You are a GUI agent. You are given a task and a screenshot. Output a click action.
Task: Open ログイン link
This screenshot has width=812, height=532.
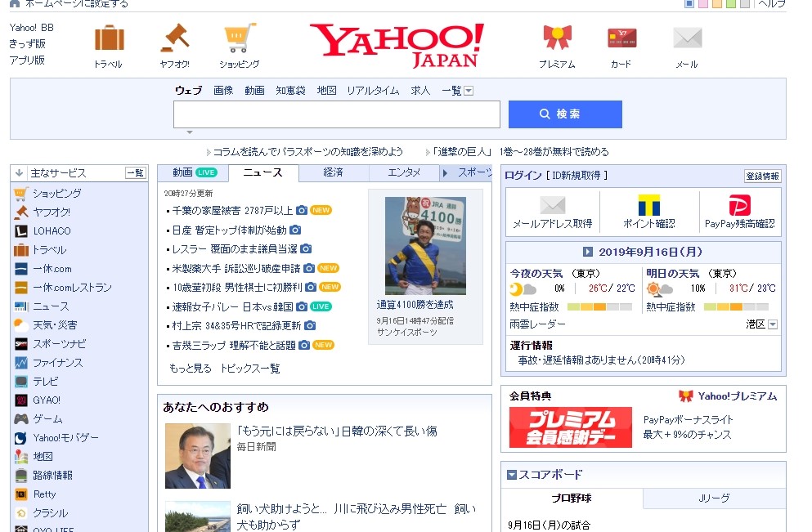523,176
